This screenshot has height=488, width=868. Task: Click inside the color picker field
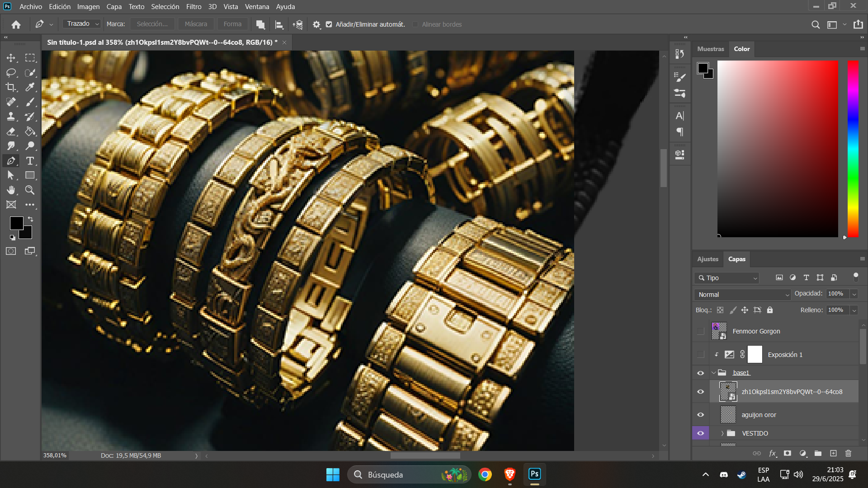click(x=778, y=149)
